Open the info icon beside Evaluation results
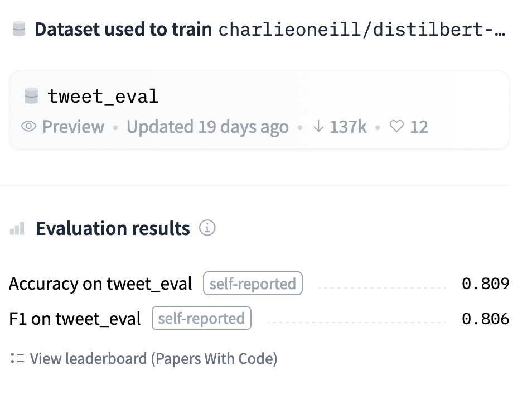Screen dimensions: 532x394 point(207,228)
